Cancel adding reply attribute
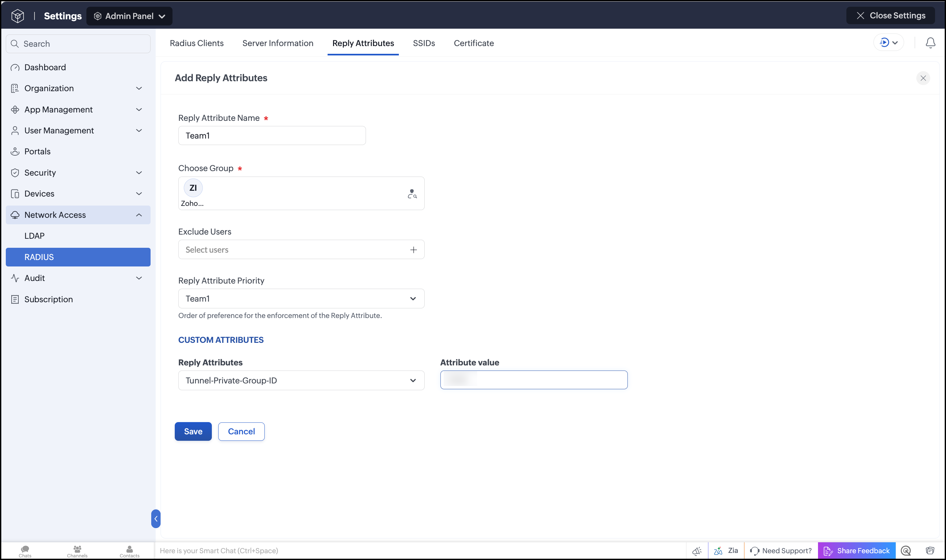This screenshot has height=560, width=946. tap(241, 431)
